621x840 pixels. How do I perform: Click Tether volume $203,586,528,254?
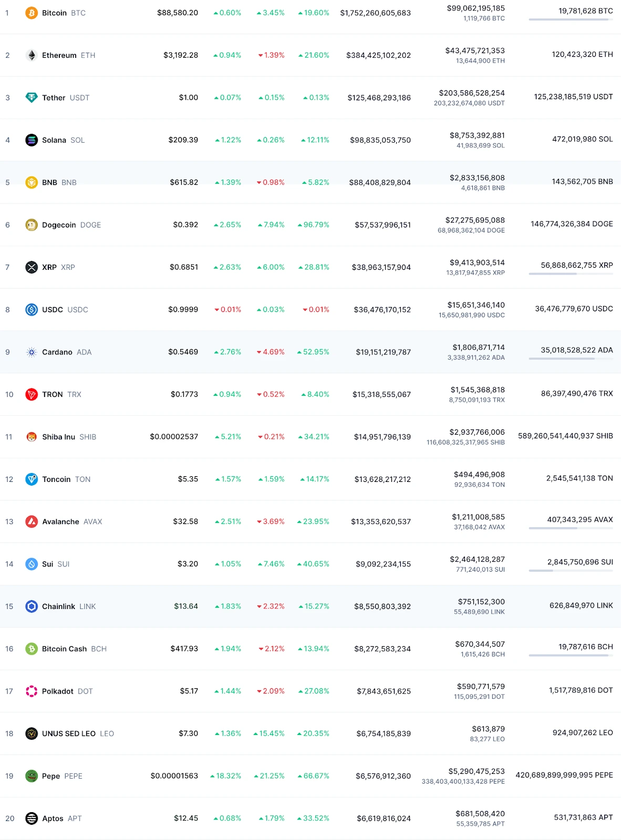point(472,93)
